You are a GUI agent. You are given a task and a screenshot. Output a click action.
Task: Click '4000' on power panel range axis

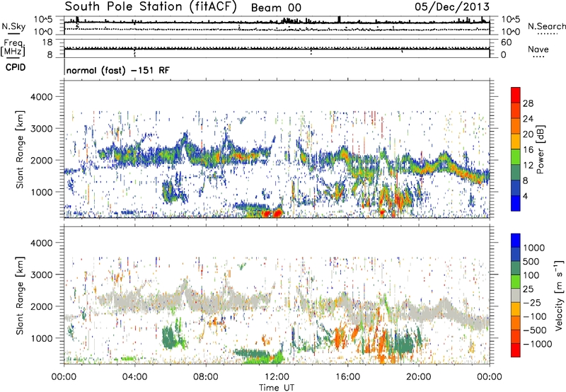[41, 97]
